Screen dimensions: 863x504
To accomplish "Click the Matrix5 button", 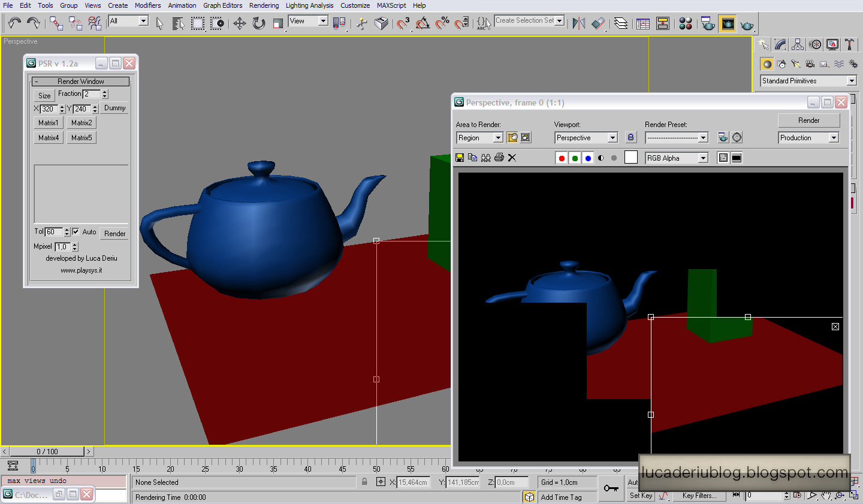I will pos(82,138).
